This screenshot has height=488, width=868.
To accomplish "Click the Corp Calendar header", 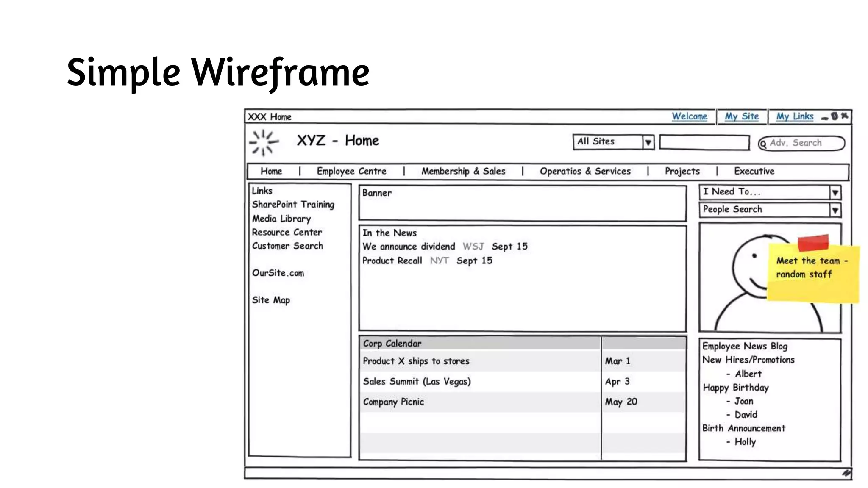I will [x=522, y=343].
